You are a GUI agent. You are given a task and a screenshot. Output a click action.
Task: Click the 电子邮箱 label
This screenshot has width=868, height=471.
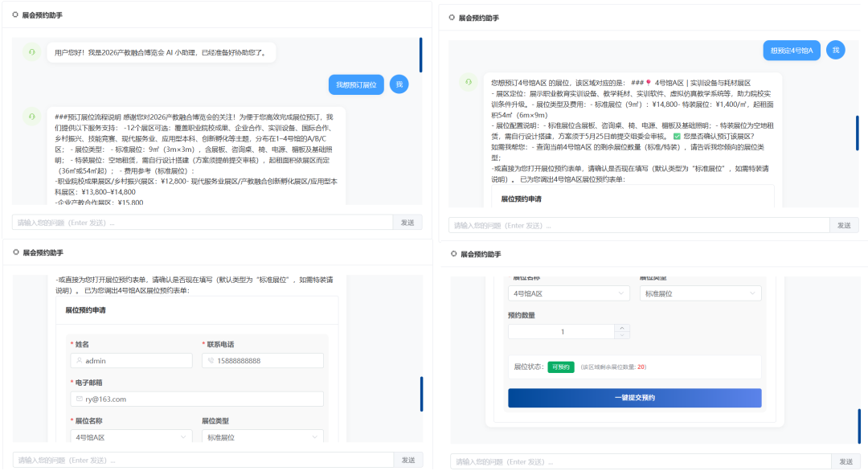point(88,383)
